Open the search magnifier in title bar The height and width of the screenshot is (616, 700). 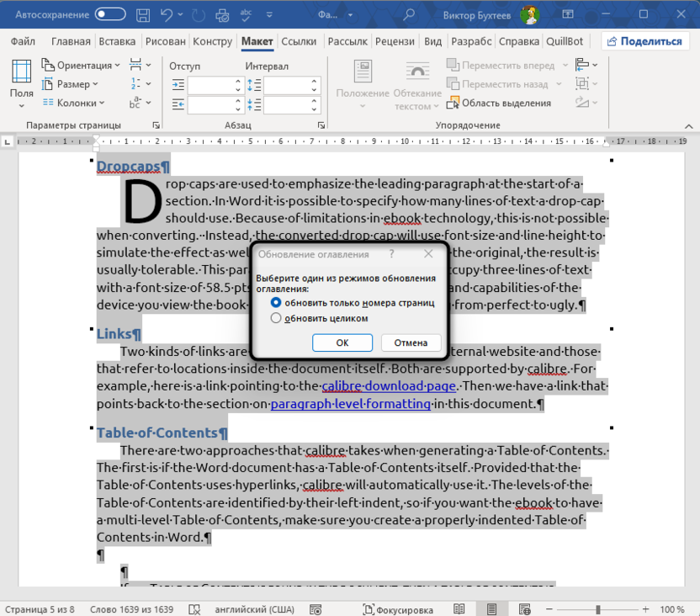[x=409, y=14]
